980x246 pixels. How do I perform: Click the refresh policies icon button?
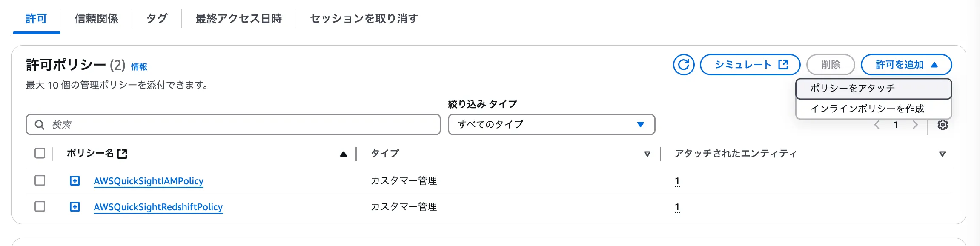click(684, 65)
